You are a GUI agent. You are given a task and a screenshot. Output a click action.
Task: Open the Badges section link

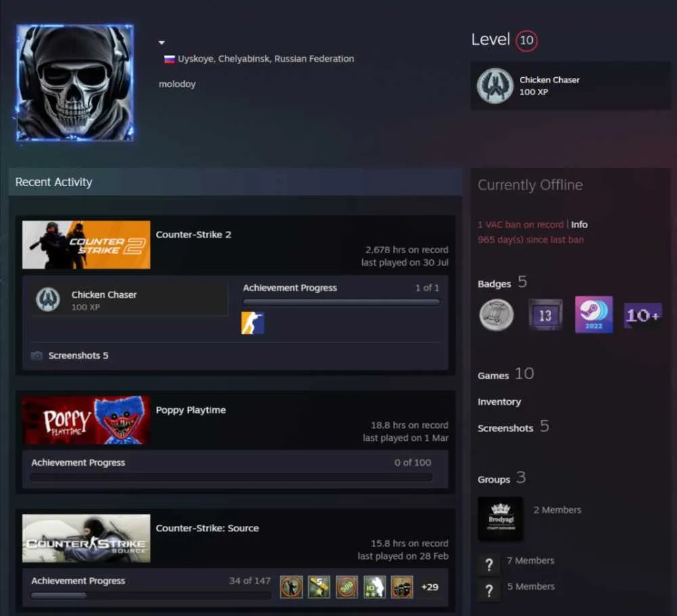click(494, 284)
